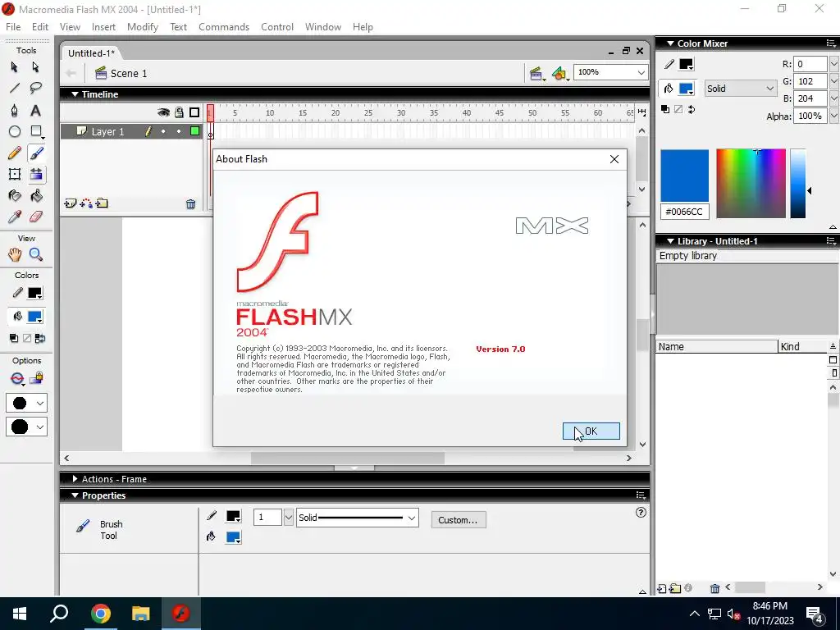Click the Properties help question icon
The image size is (840, 630).
641,513
